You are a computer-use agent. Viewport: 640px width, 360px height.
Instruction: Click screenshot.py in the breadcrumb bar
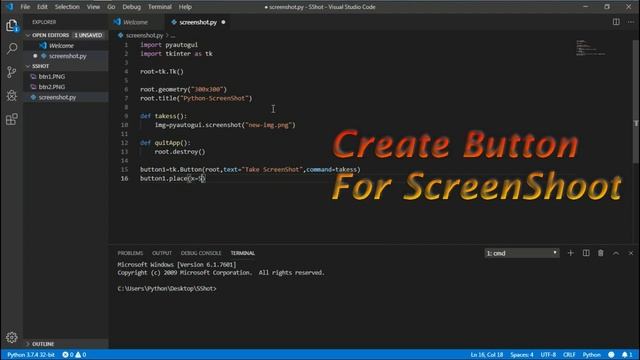click(x=144, y=36)
